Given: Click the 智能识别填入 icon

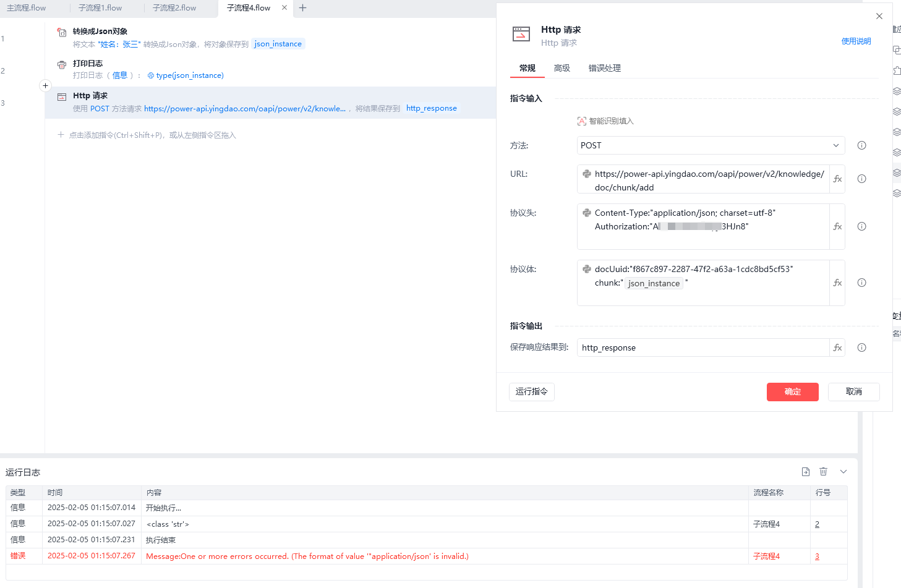Looking at the screenshot, I should click(x=581, y=121).
